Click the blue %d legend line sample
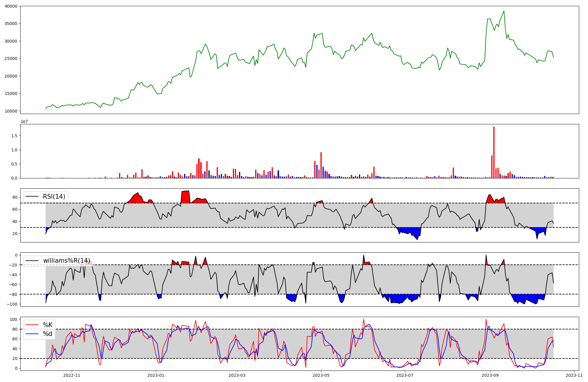The image size is (588, 382). click(32, 334)
